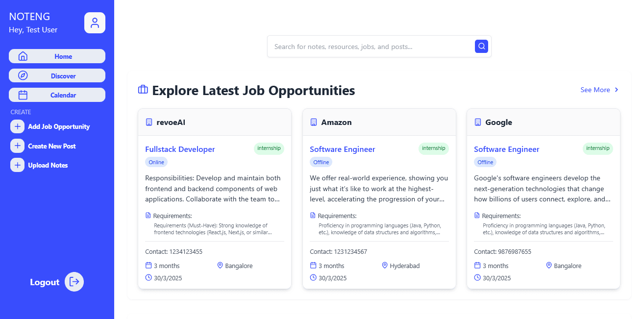
Task: Click the Logout text button
Action: (45, 282)
